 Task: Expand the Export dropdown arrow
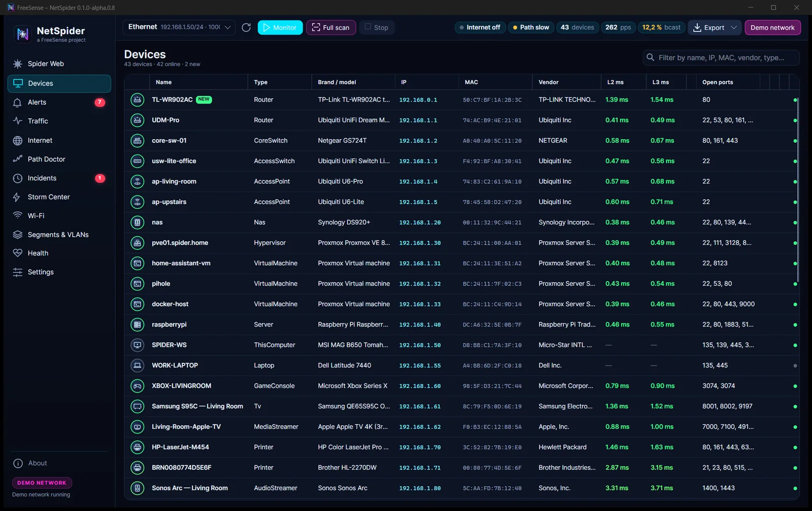coord(734,27)
